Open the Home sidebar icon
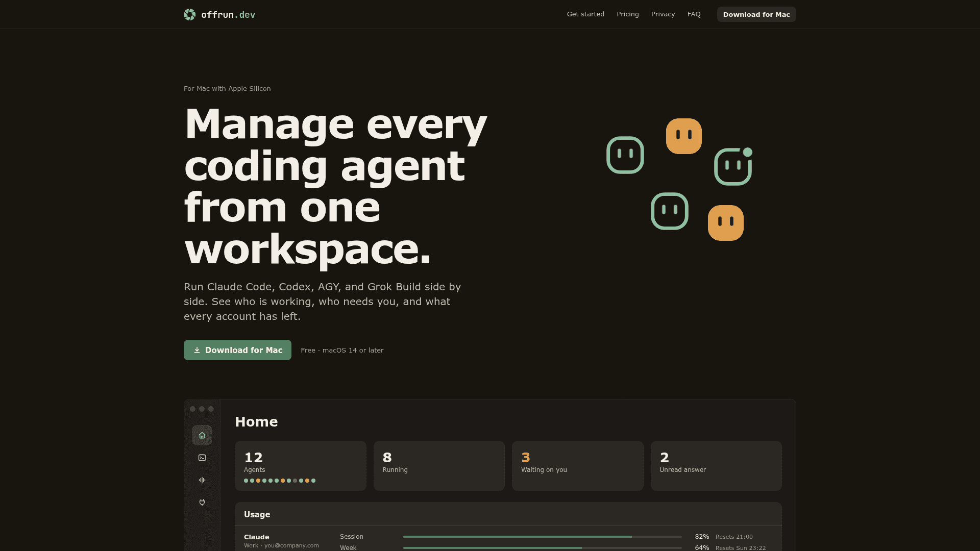980x551 pixels. [202, 435]
